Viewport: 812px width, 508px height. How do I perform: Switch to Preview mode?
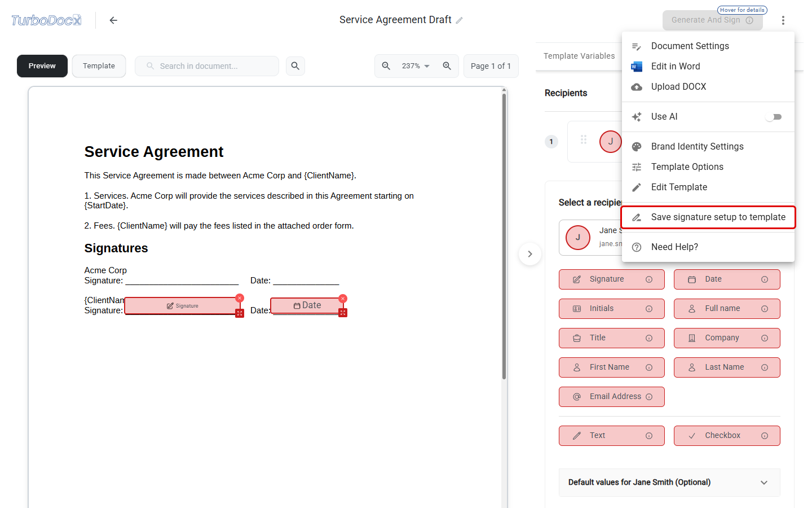click(x=42, y=66)
